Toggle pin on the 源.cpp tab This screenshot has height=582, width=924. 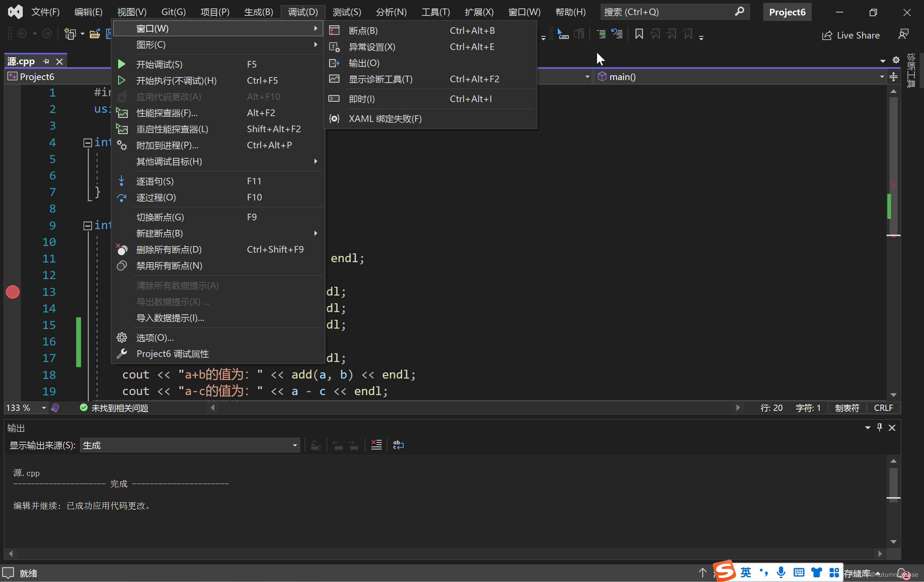(x=47, y=61)
